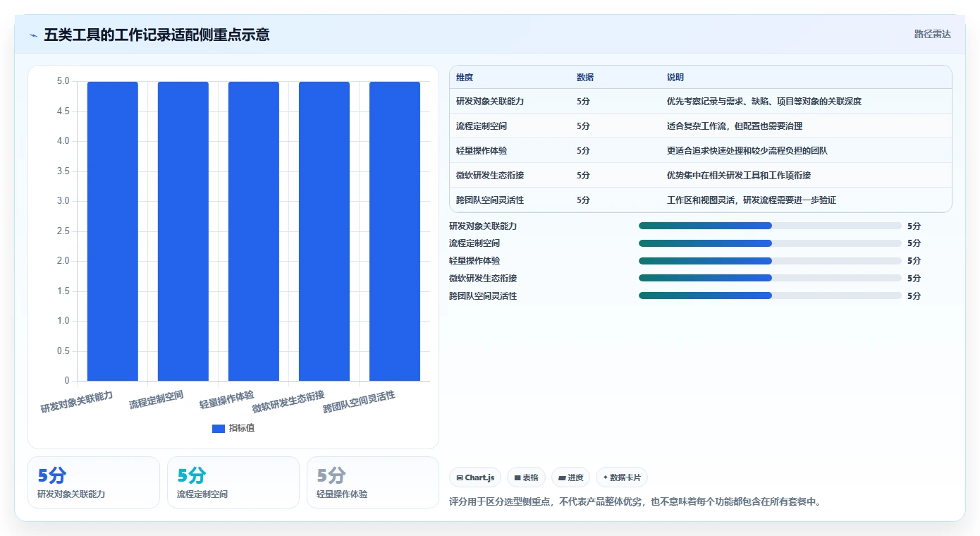Click x-axis label 微软研发生态衔接
The height and width of the screenshot is (536, 980).
[288, 401]
